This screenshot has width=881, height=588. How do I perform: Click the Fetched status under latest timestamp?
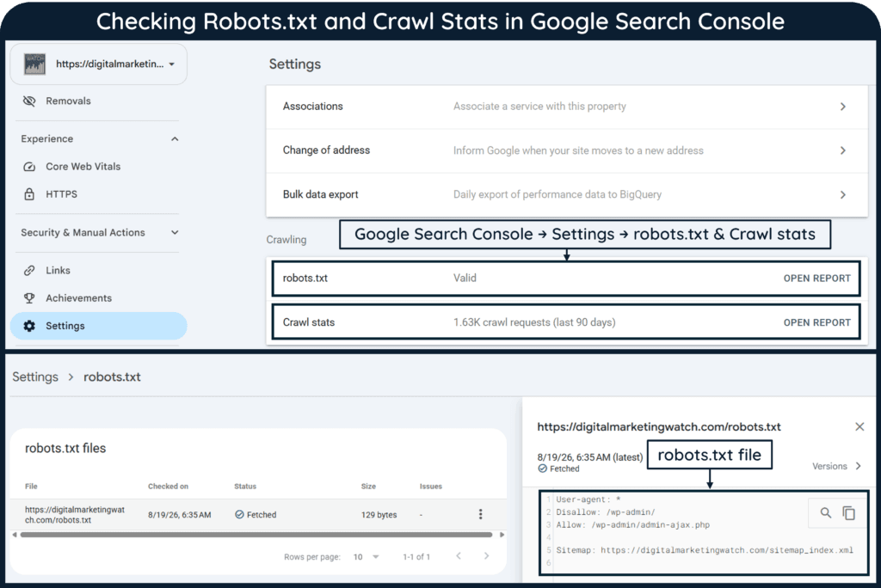558,469
